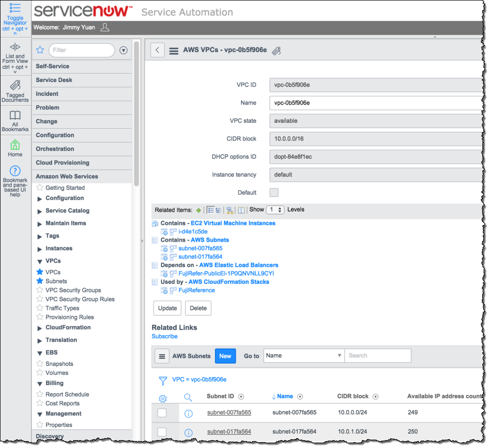Click the Update button

[167, 308]
